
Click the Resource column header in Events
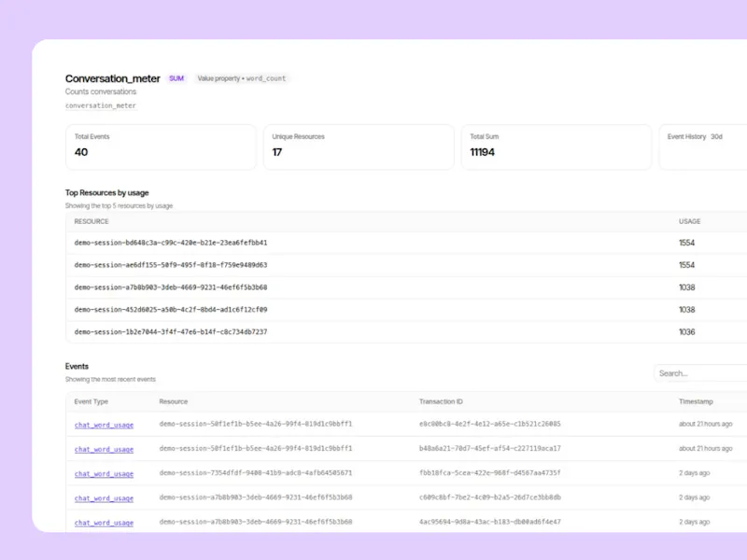174,401
